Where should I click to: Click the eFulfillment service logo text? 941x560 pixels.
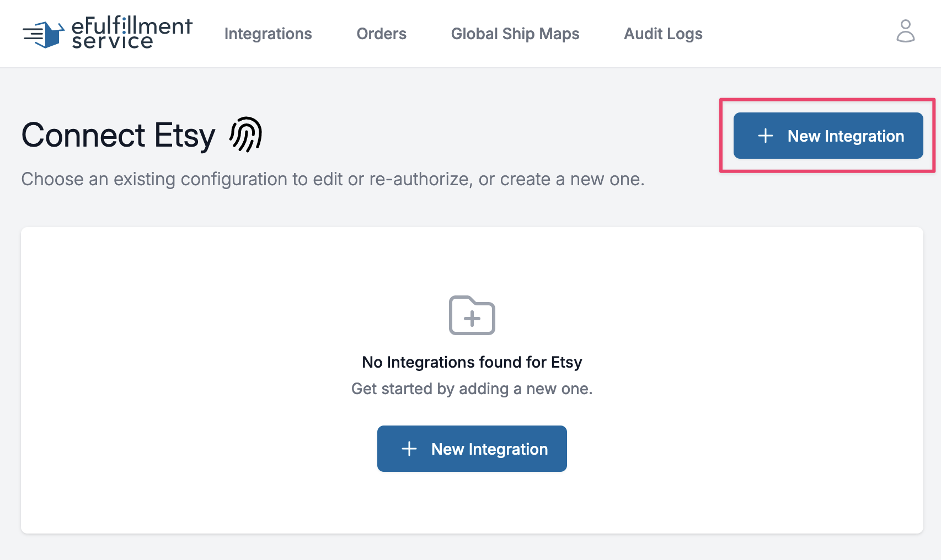[132, 33]
